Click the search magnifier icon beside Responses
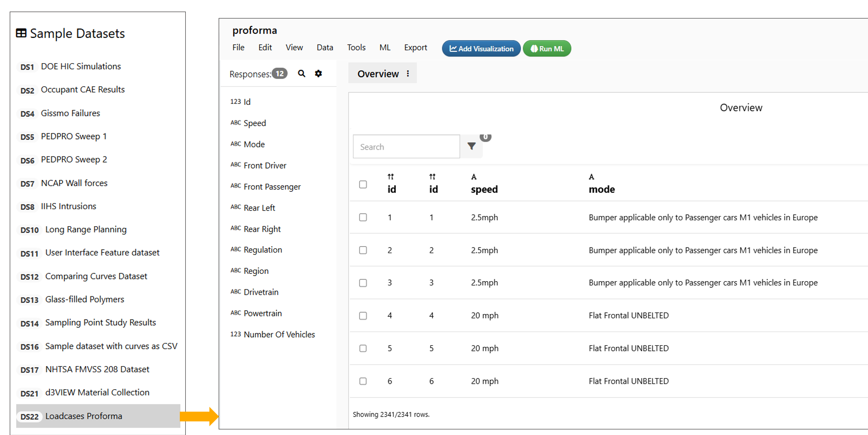The image size is (868, 435). (301, 73)
